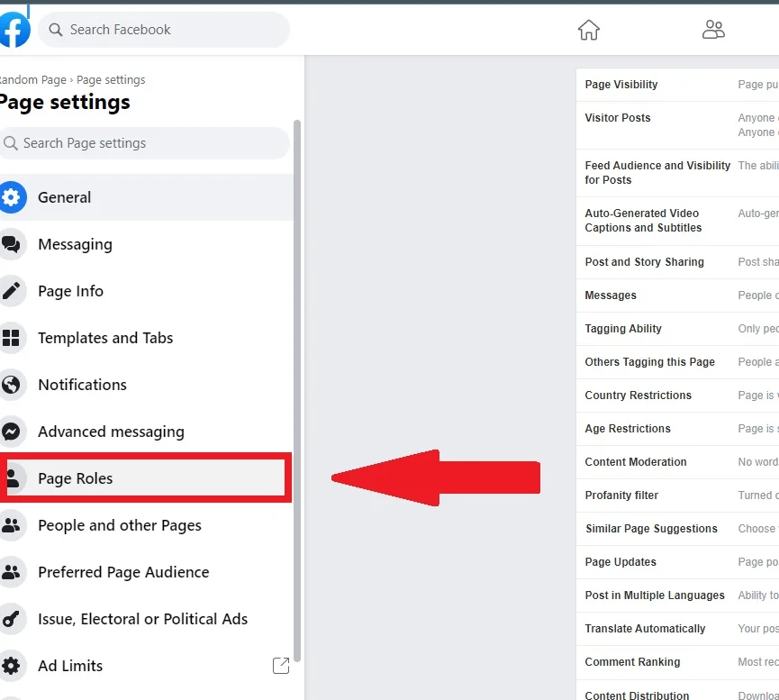Open Feed Audience and Visibility for Posts
Image resolution: width=779 pixels, height=700 pixels.
click(x=677, y=173)
